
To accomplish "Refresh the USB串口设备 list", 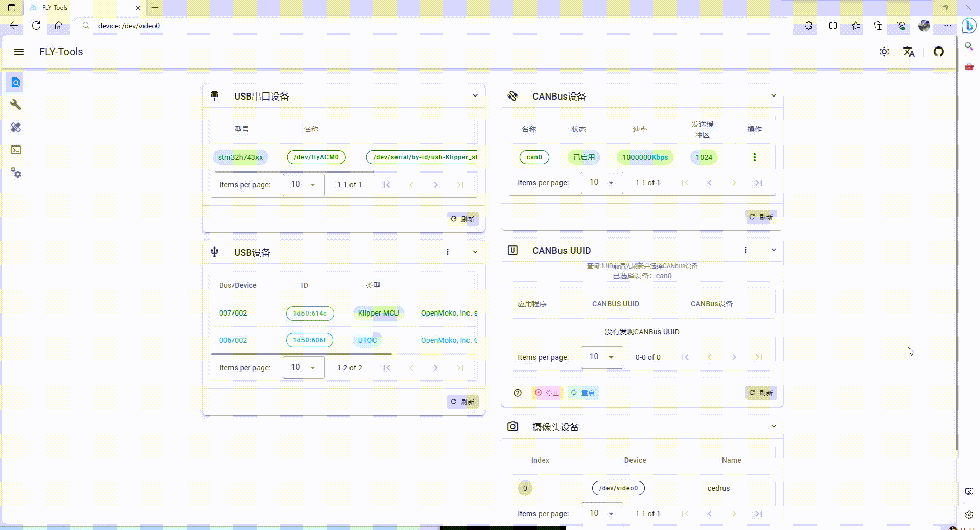I will (462, 219).
